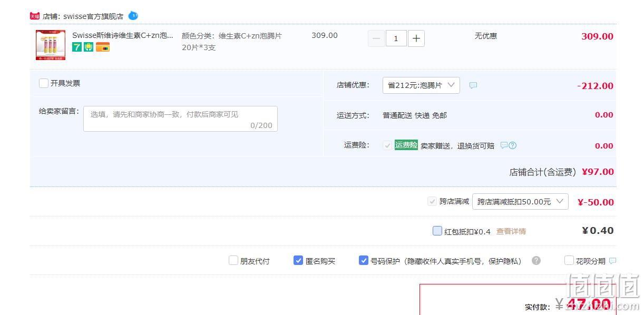The image size is (644, 315).
Task: Open the 省212元:泡腾片 store discount dropdown
Action: point(421,85)
